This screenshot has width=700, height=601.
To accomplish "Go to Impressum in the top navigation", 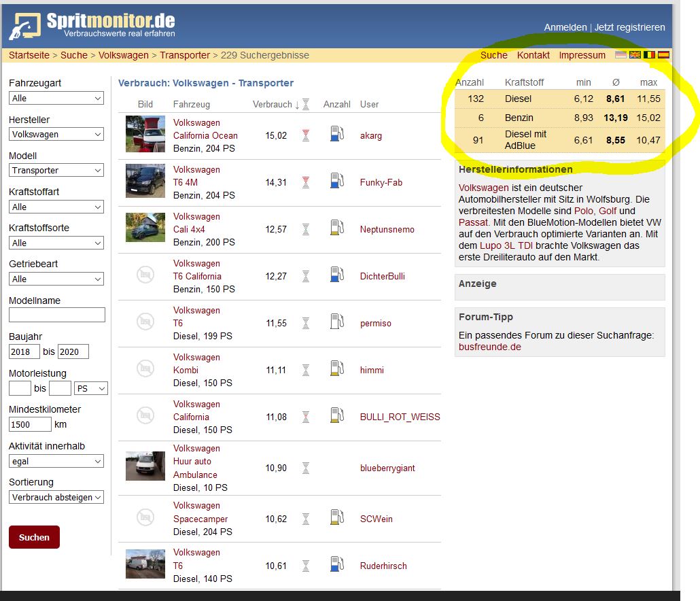I will click(x=582, y=55).
